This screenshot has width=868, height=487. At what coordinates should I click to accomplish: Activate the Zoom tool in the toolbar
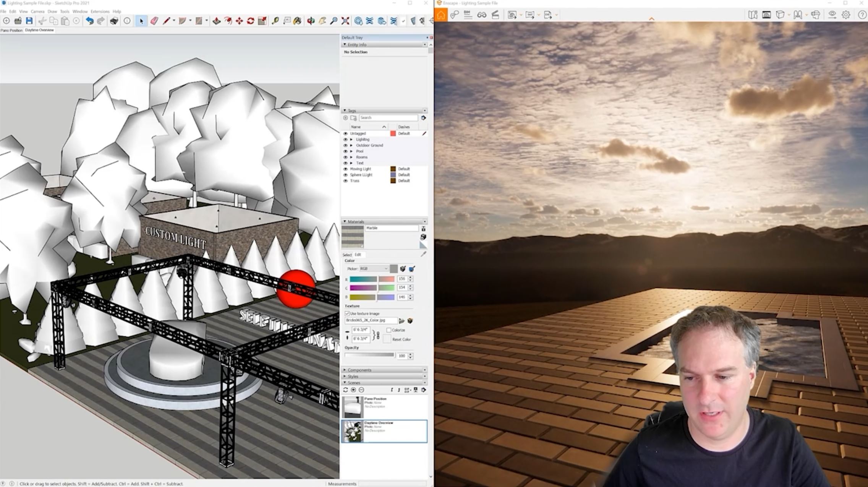coord(335,21)
